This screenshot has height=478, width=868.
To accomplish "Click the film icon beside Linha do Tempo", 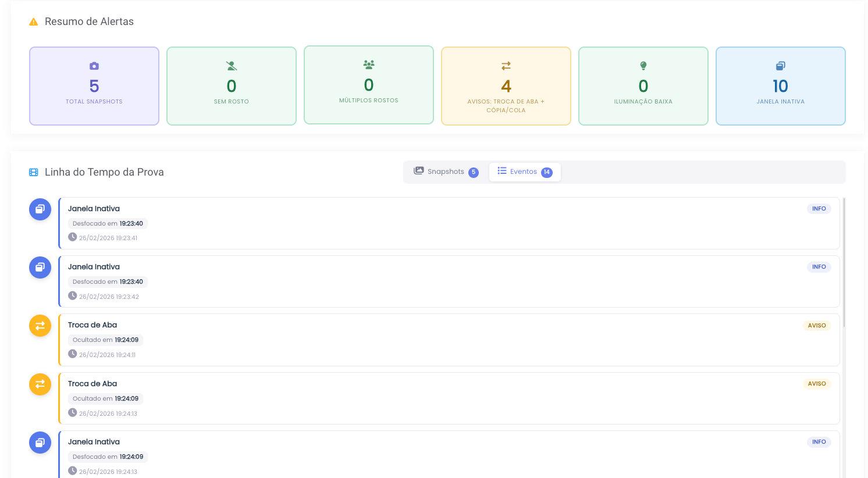I will pyautogui.click(x=34, y=172).
